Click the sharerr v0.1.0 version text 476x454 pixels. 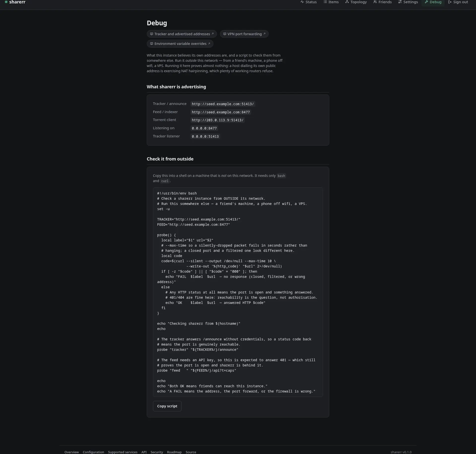click(401, 452)
